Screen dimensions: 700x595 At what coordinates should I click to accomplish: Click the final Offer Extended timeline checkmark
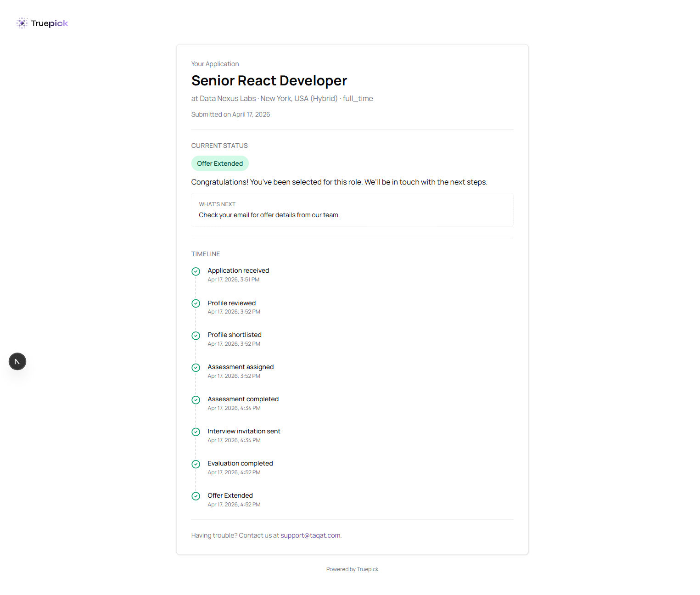tap(196, 496)
